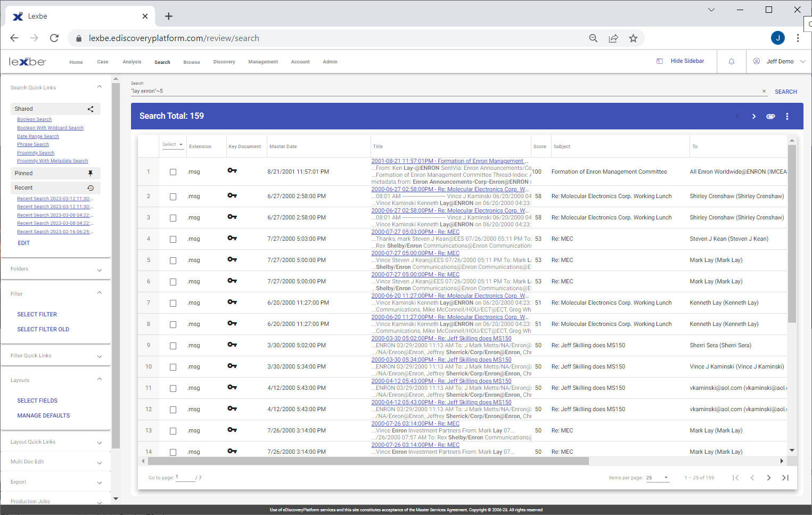
Task: Open the Proximity Search quick link
Action: [x=36, y=153]
